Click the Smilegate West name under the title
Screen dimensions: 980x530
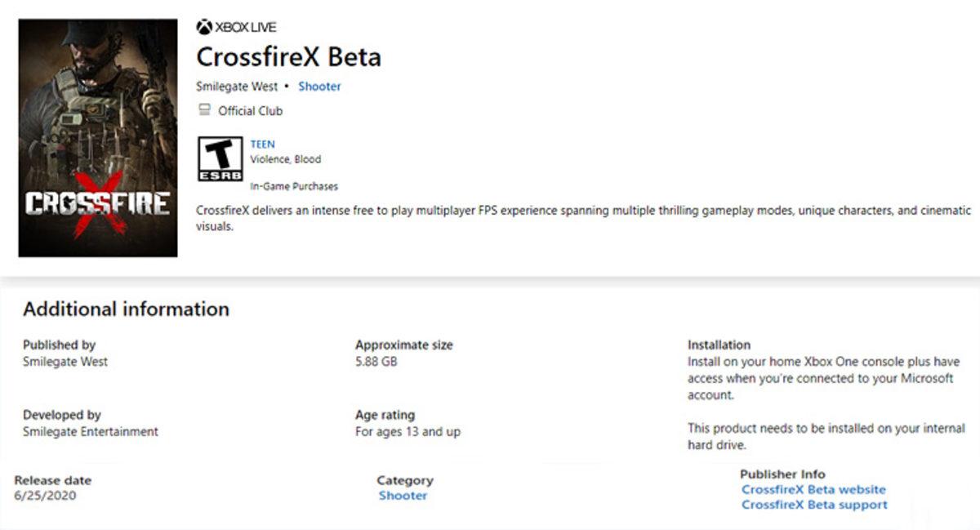click(x=237, y=87)
